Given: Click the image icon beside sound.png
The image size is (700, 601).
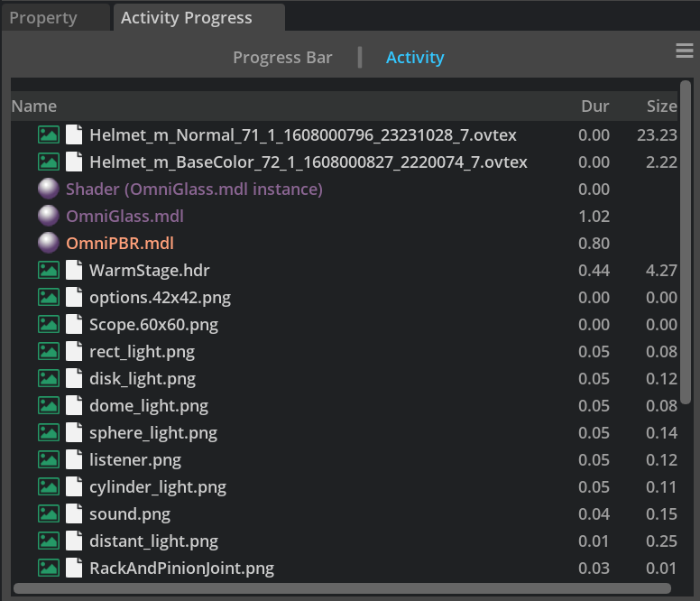Looking at the screenshot, I should (49, 514).
